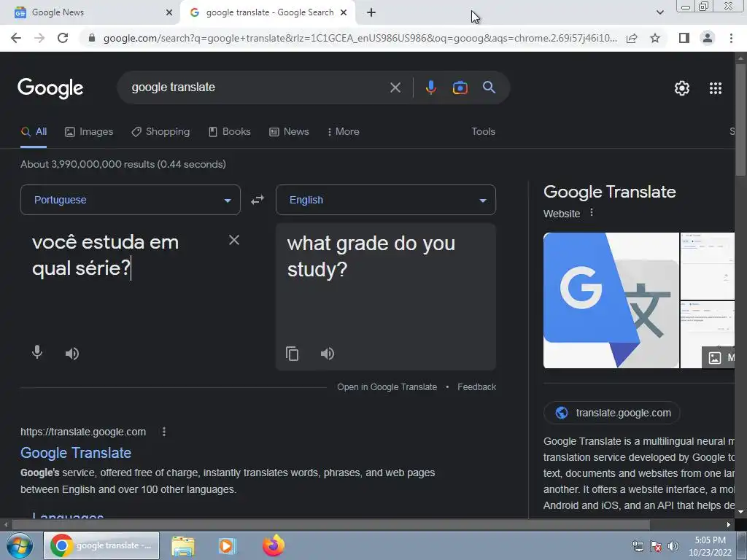Close the google translate search tab
747x560 pixels.
[x=344, y=12]
